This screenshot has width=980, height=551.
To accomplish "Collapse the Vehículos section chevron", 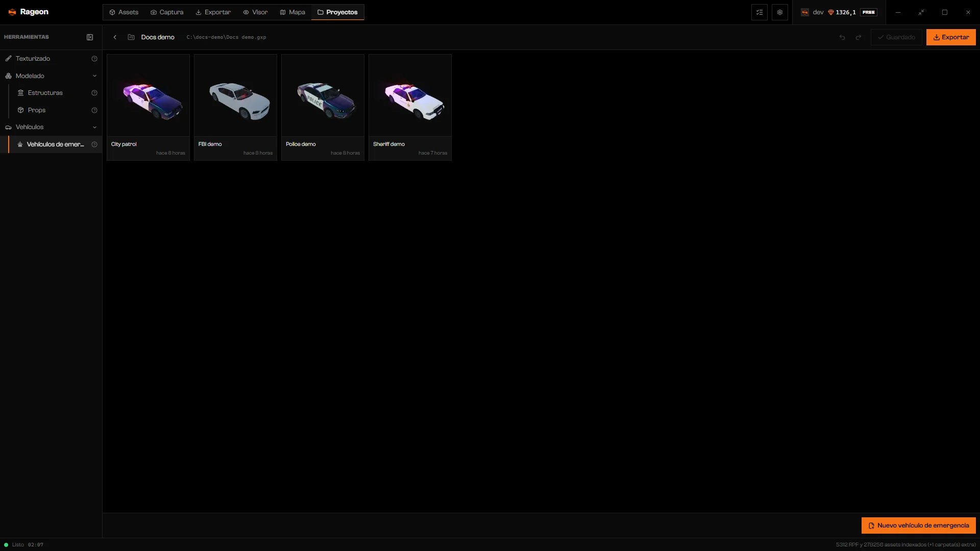I will point(94,127).
